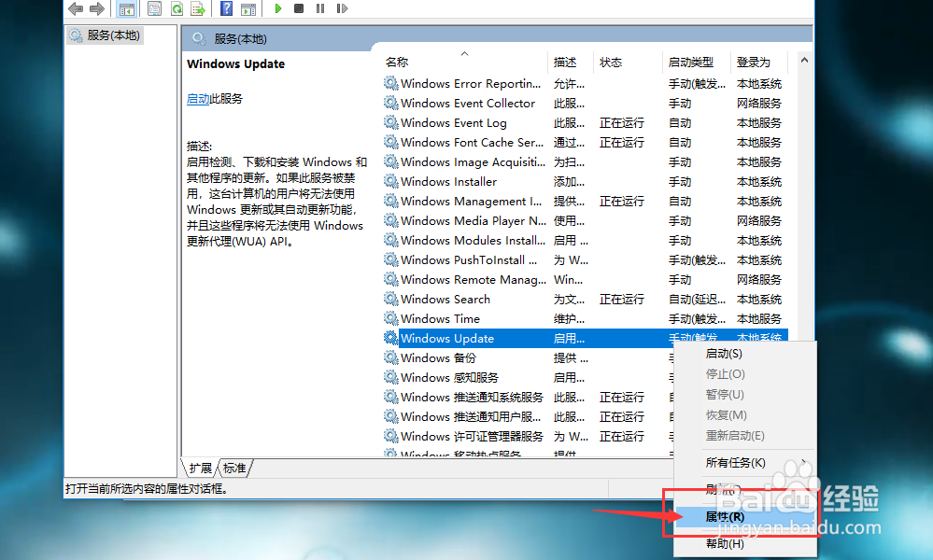Screen dimensions: 933x560
Task: Click gear icon beside Windows Media Player Network
Action: [x=391, y=220]
